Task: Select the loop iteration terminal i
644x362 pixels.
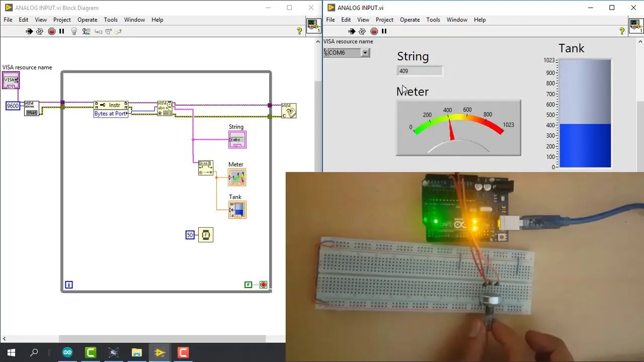Action: point(69,285)
